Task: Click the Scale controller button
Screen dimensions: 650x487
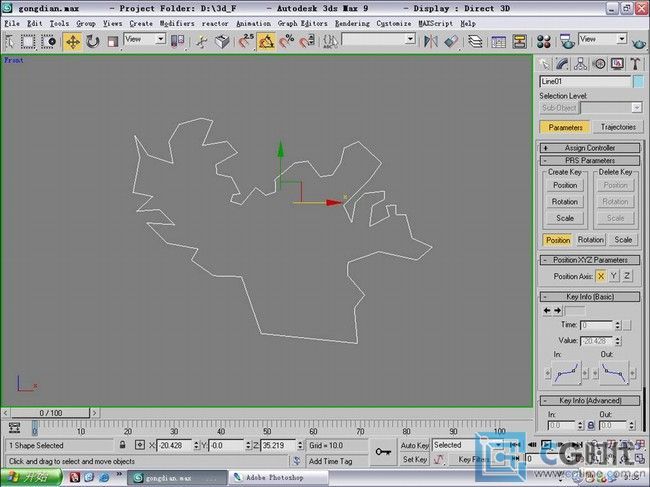Action: tap(624, 240)
